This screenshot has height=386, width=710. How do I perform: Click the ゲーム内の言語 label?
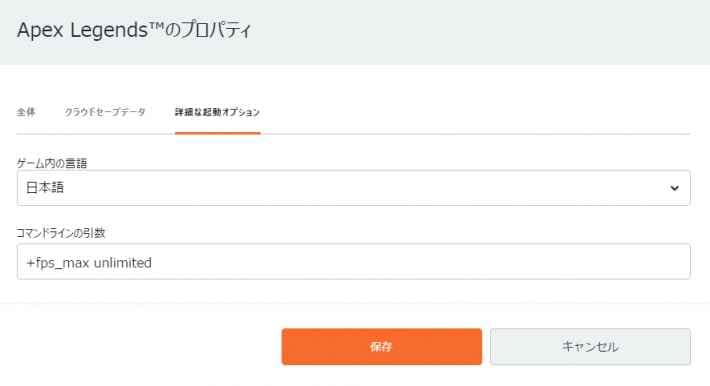coord(52,163)
